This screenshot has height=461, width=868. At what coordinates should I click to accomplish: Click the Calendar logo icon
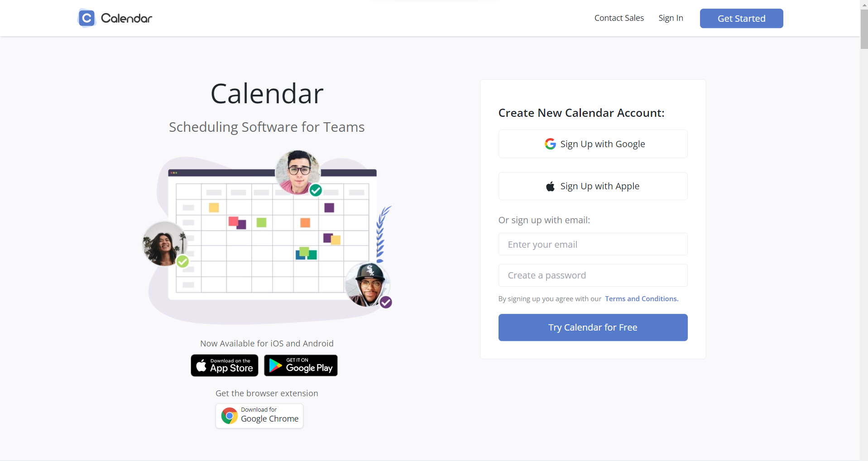(86, 18)
